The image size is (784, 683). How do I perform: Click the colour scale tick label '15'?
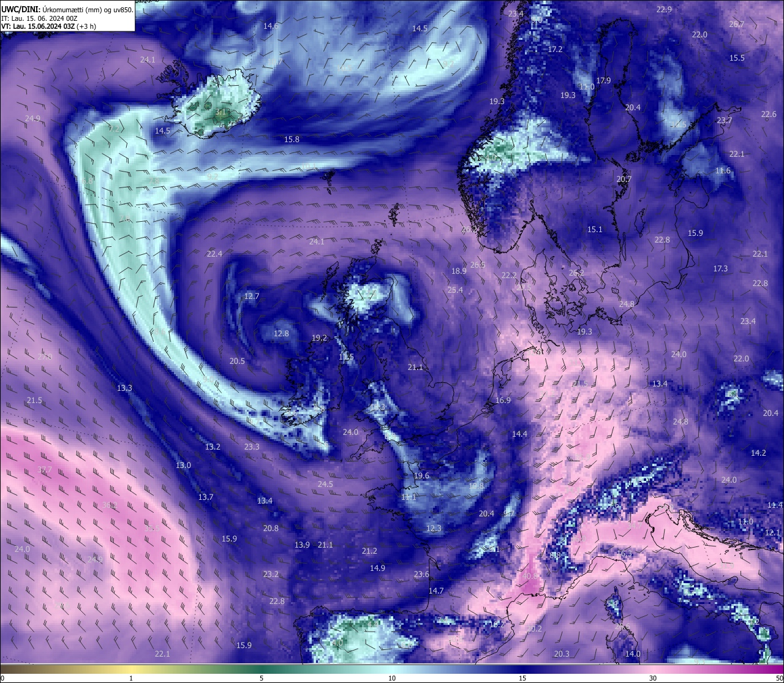tap(522, 677)
